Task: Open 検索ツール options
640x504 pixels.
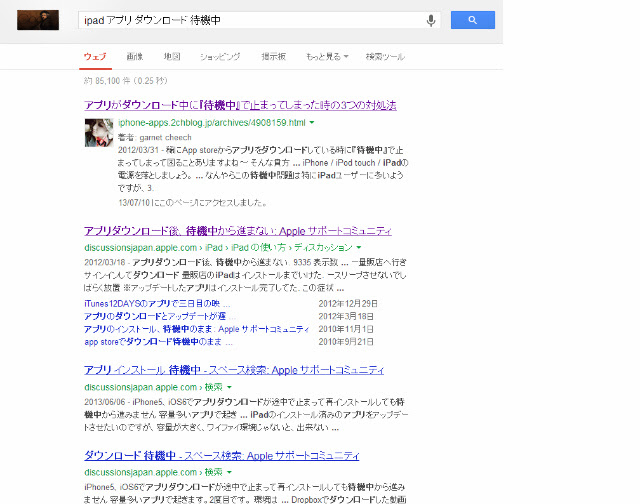Action: (x=385, y=57)
